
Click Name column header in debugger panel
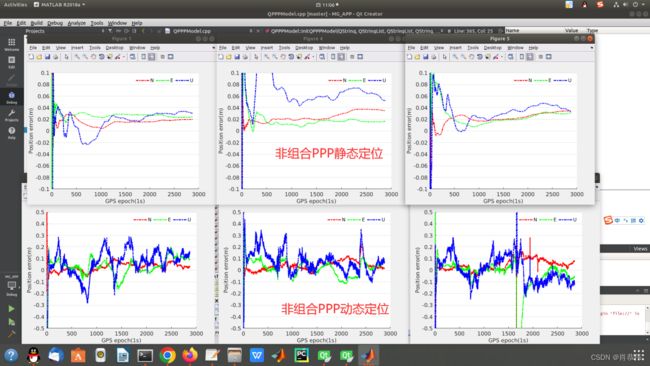512,30
